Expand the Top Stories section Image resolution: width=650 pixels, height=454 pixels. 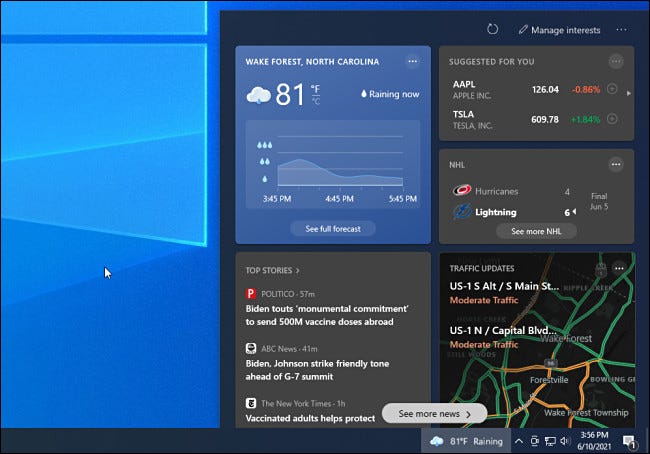273,270
